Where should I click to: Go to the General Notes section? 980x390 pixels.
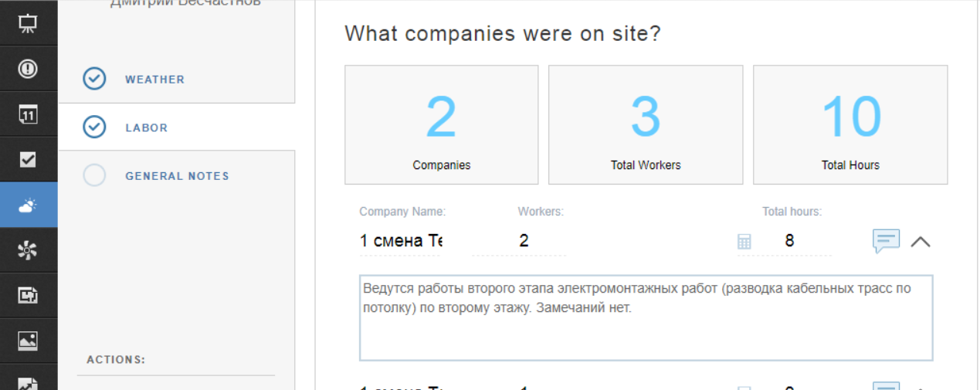[x=177, y=176]
